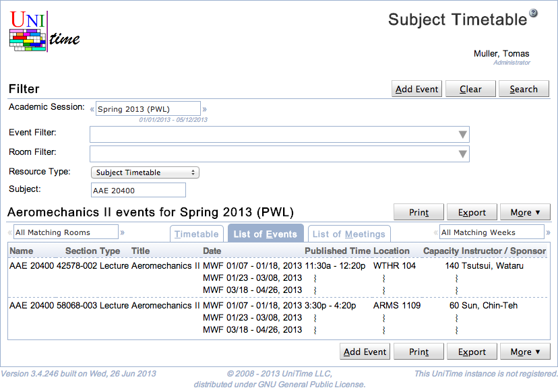Viewport: 558px width, 392px height.
Task: Open Event Filter dropdown arrow
Action: (462, 135)
